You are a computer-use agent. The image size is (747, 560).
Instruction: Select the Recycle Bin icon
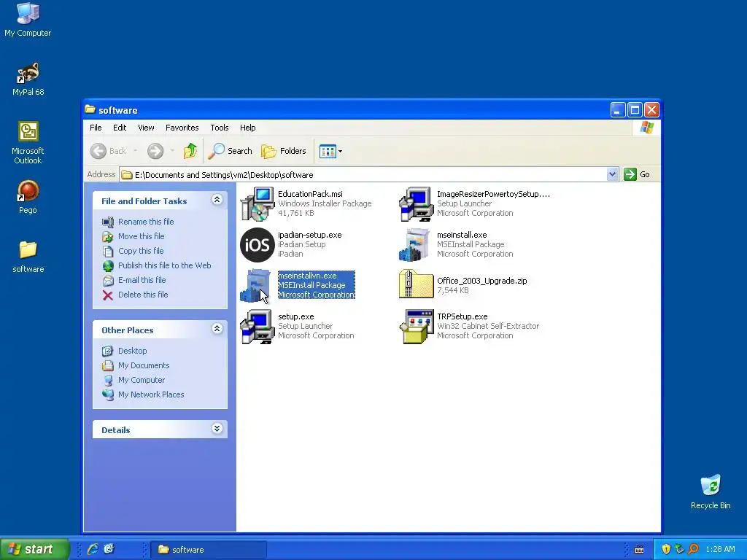[x=711, y=492]
